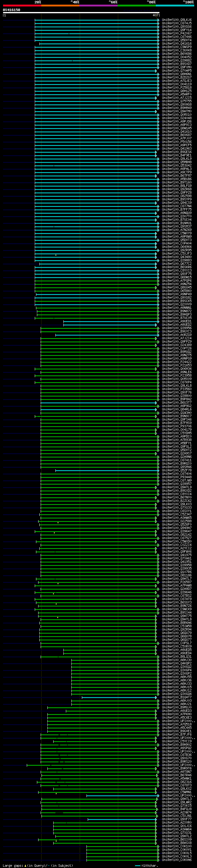Open the UniRef100_P33560 hit
Image resolution: width=197 pixels, height=868 pixels.
pyautogui.click(x=176, y=389)
